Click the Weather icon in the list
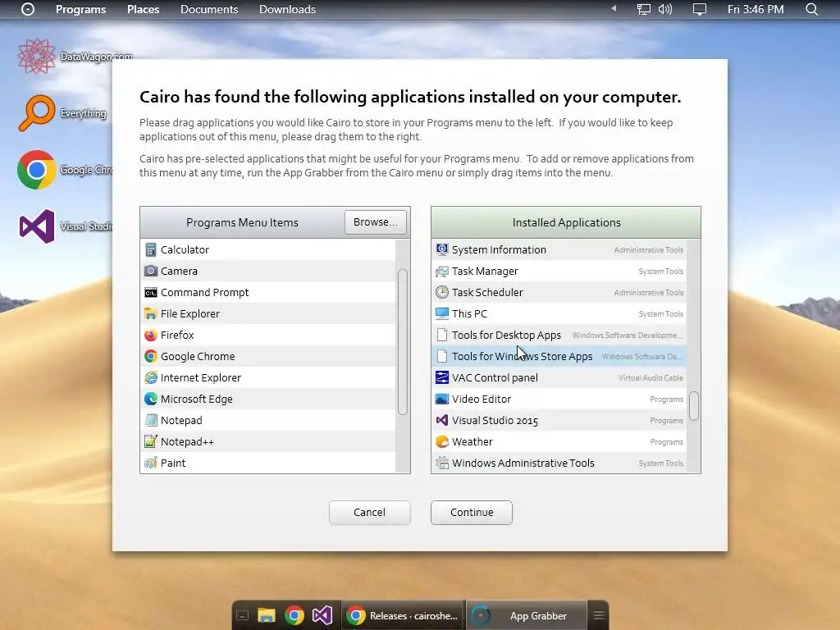The height and width of the screenshot is (630, 840). click(442, 441)
